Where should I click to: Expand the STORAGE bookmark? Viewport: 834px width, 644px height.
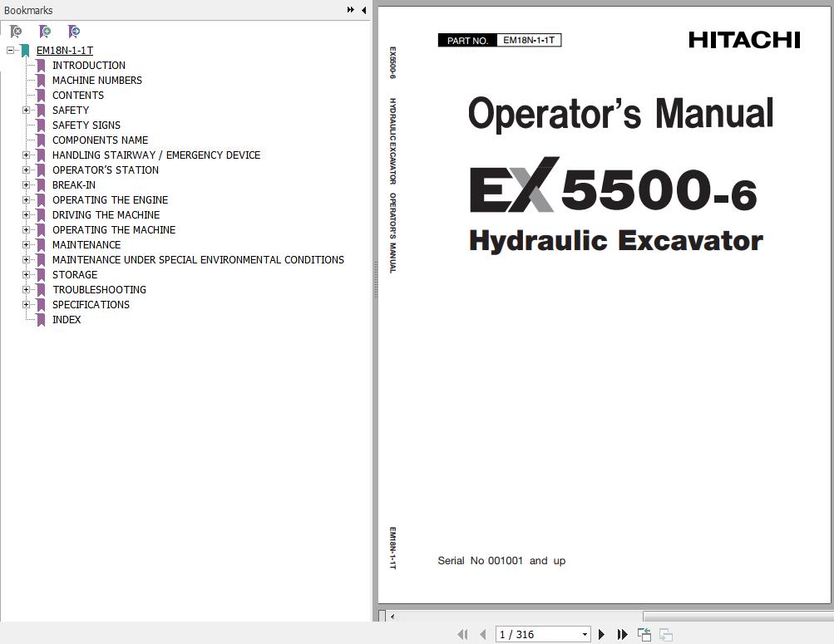pos(26,275)
